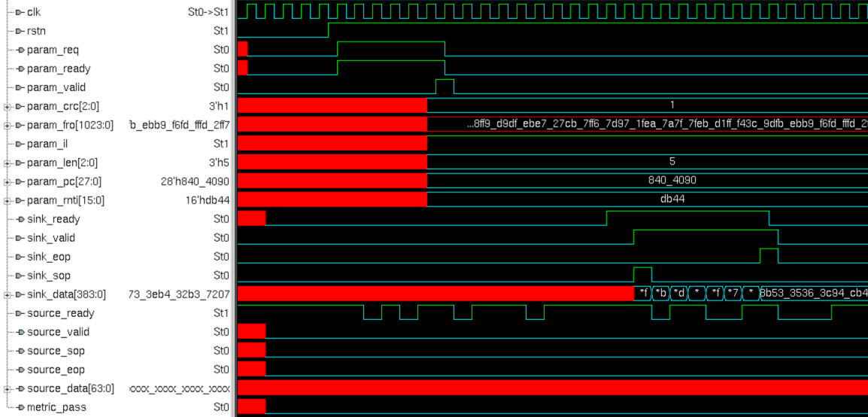The height and width of the screenshot is (417, 868).
Task: Click the param_il port icon
Action: coord(20,144)
